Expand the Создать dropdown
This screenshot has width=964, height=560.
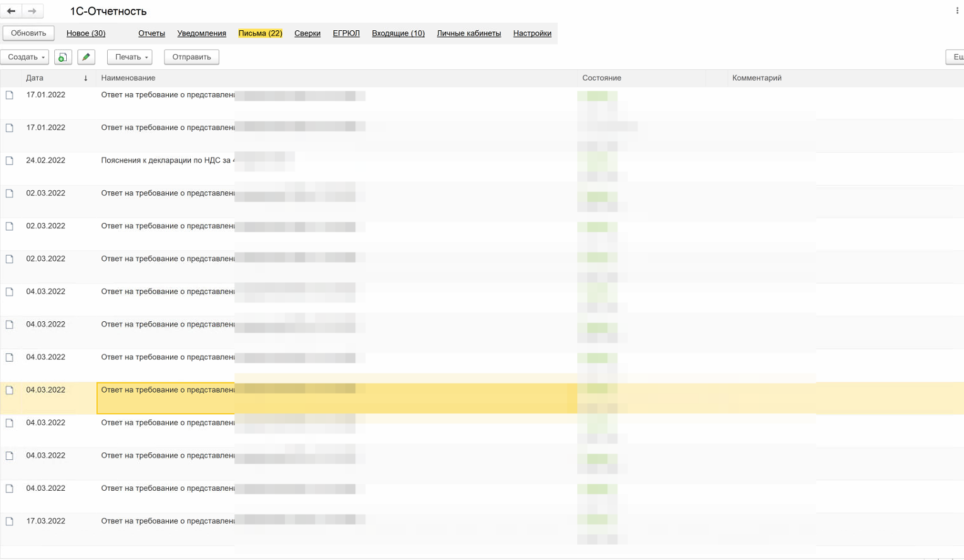pos(25,57)
